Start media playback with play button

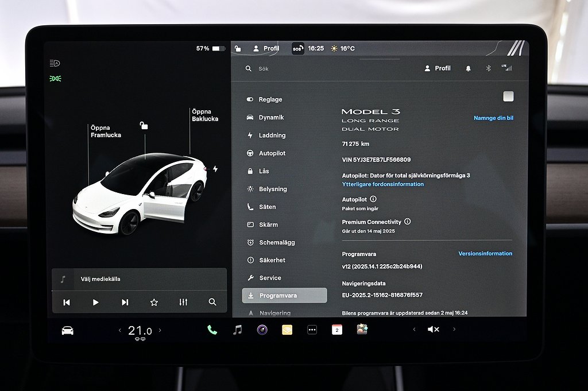point(96,302)
